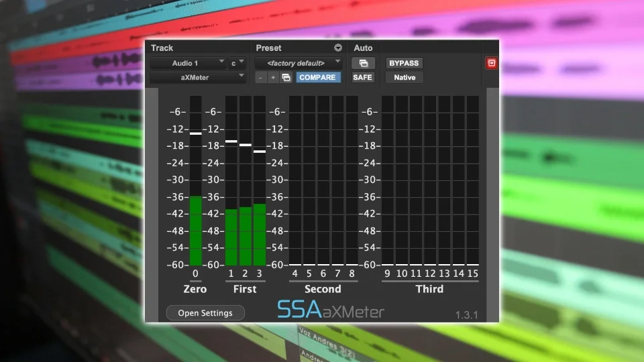This screenshot has width=644, height=362.
Task: Click the Track header label
Action: (x=162, y=48)
